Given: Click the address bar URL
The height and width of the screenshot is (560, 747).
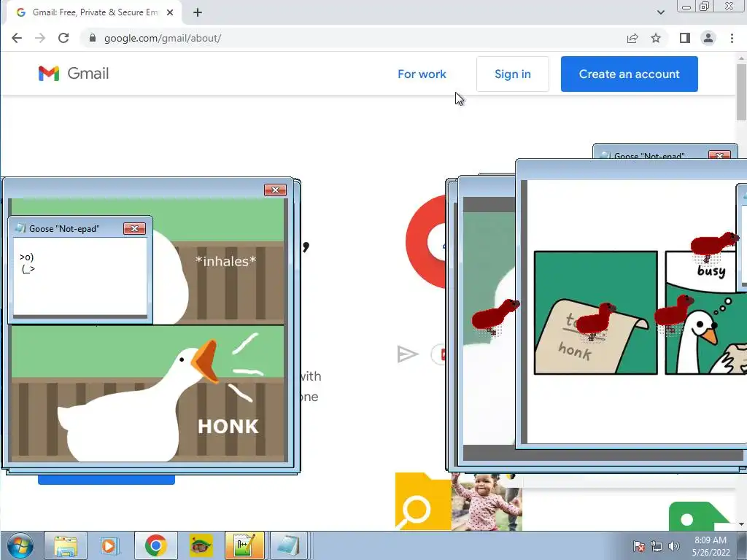Looking at the screenshot, I should 163,38.
